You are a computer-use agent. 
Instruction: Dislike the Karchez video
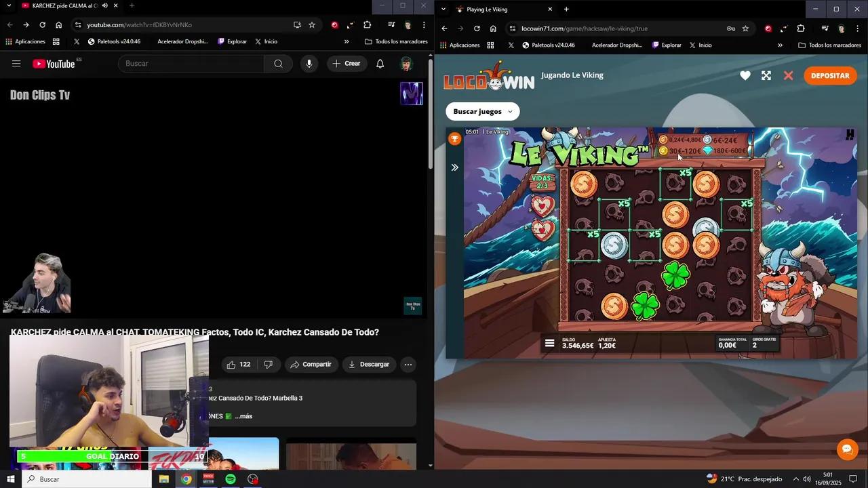pos(268,365)
